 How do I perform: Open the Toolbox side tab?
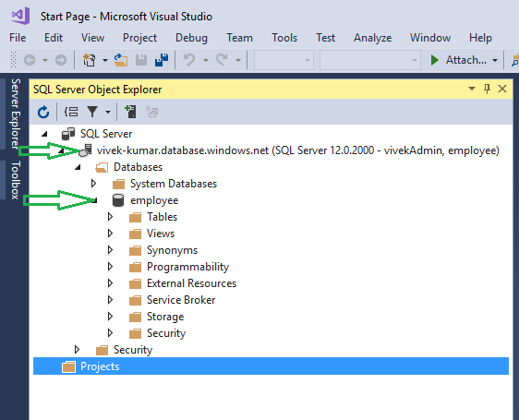[15, 180]
